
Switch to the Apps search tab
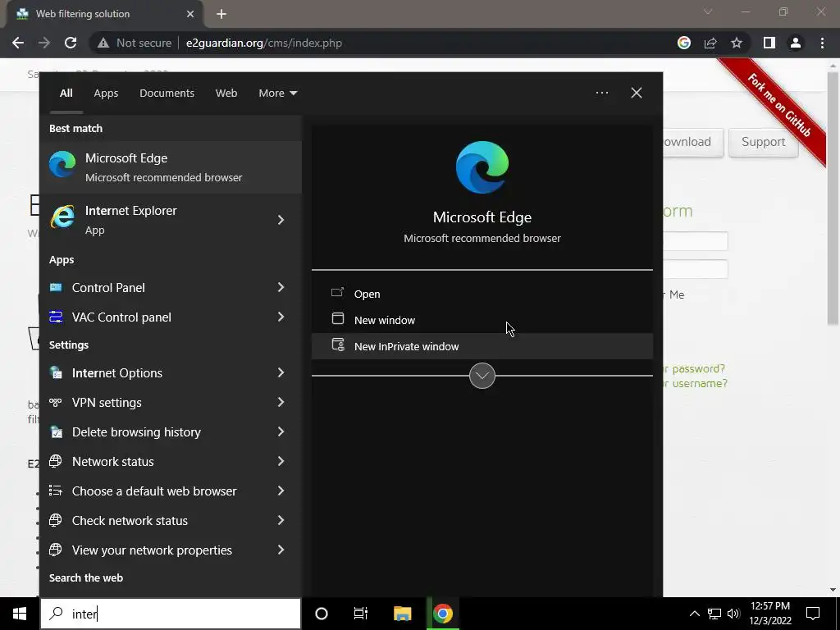click(106, 93)
